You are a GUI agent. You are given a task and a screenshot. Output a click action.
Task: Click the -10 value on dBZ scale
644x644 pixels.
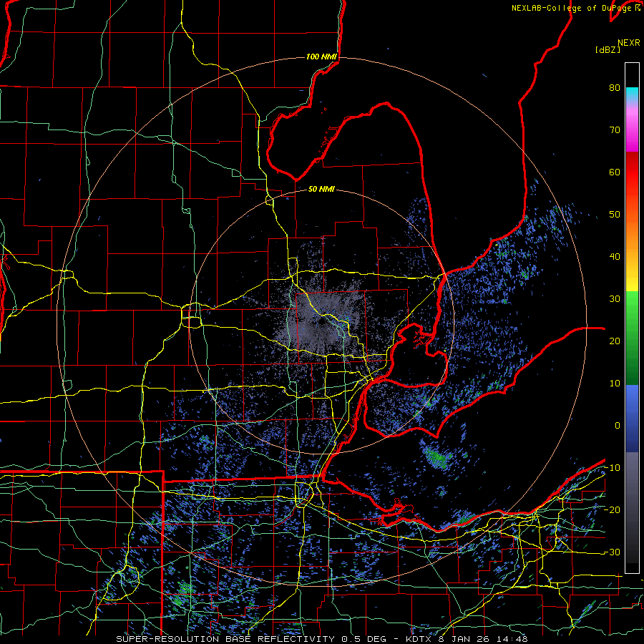point(612,468)
